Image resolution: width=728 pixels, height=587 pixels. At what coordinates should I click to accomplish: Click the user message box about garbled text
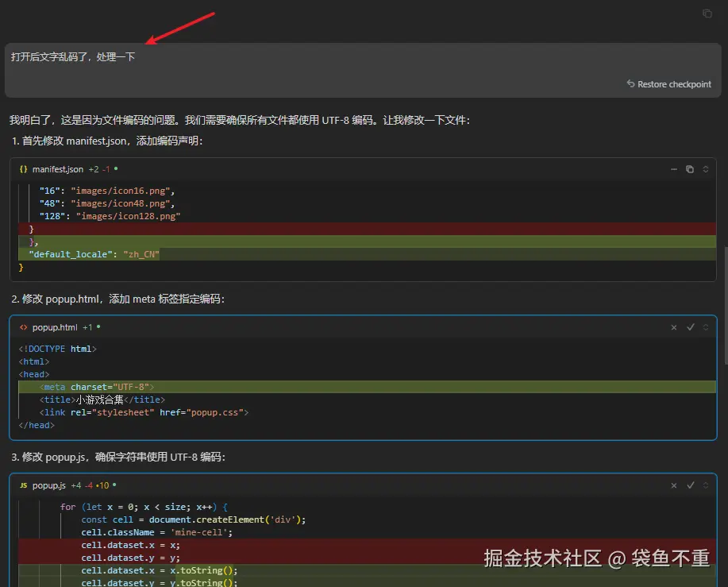pos(363,70)
